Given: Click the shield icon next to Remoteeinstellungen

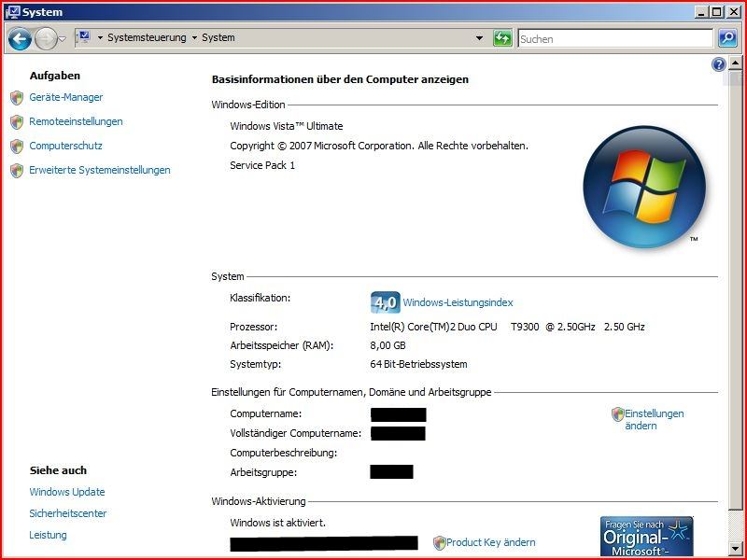Looking at the screenshot, I should pos(17,122).
